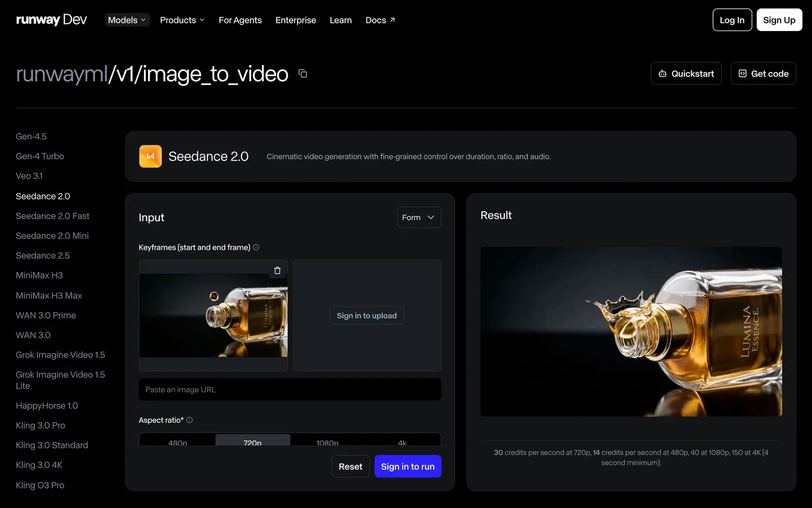Open the Enterprise nav item
The image size is (812, 508).
coord(295,20)
